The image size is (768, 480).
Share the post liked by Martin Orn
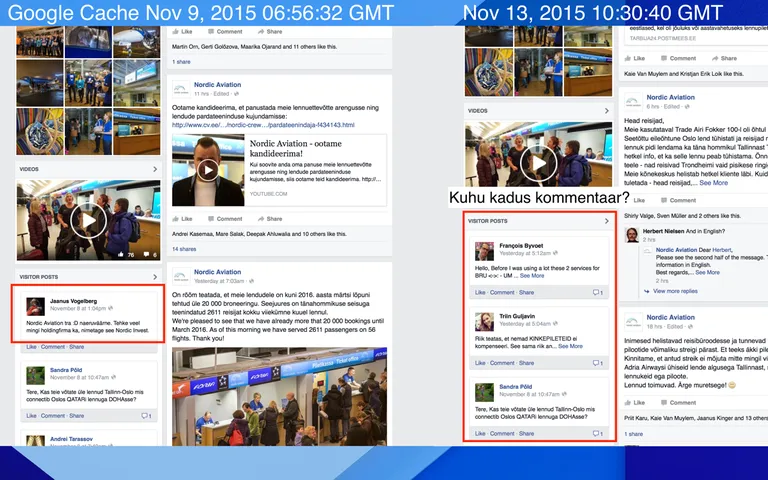(x=270, y=31)
